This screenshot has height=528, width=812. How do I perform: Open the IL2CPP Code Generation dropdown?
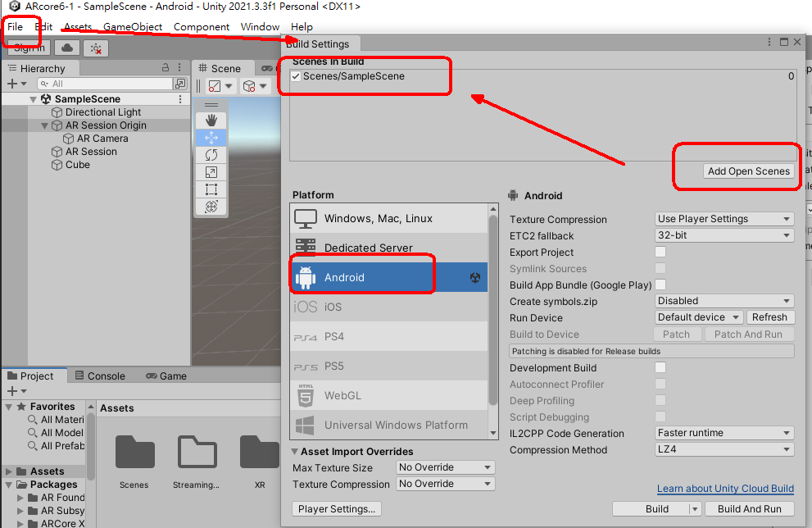coord(724,433)
